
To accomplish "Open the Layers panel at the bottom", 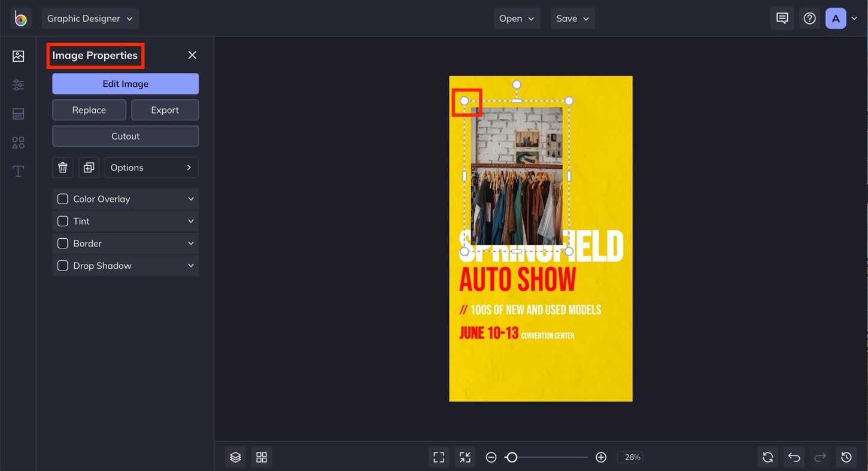I will coord(235,457).
